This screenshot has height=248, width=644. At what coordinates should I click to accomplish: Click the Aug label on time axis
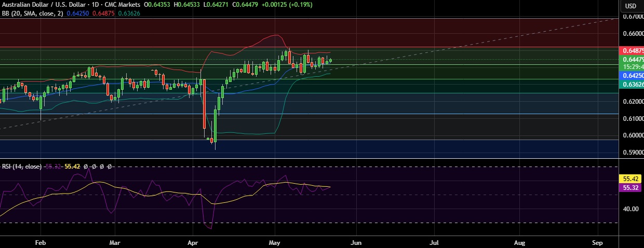coord(519,242)
